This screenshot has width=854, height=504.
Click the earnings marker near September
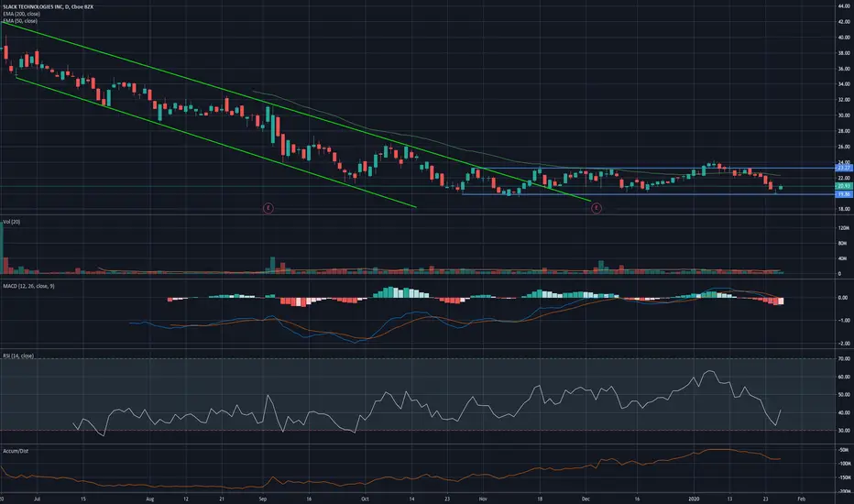268,208
